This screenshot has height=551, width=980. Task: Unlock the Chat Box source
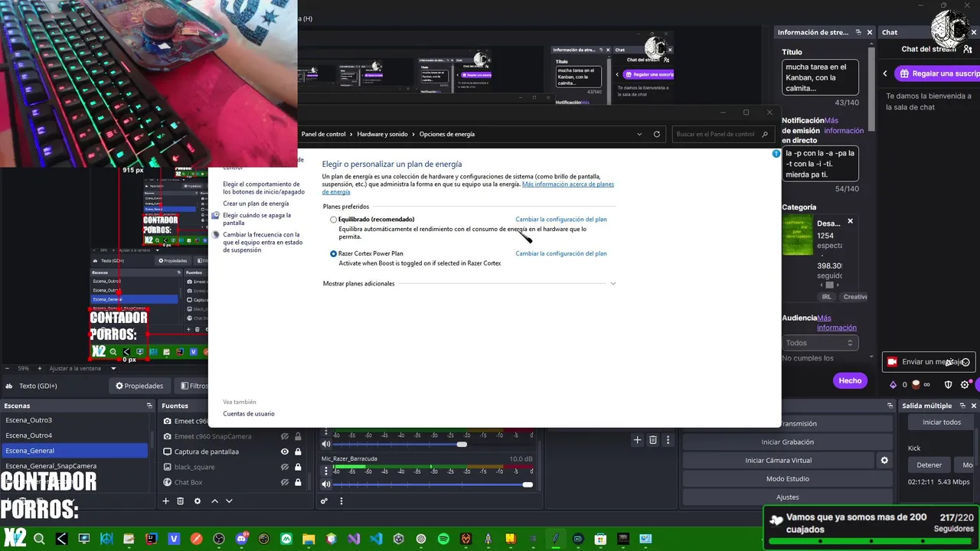[298, 482]
